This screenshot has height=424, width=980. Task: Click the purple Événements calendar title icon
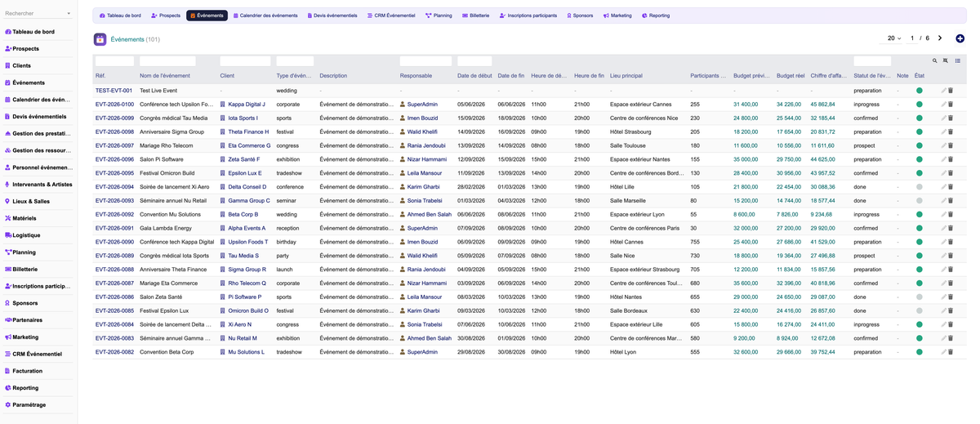[x=100, y=39]
